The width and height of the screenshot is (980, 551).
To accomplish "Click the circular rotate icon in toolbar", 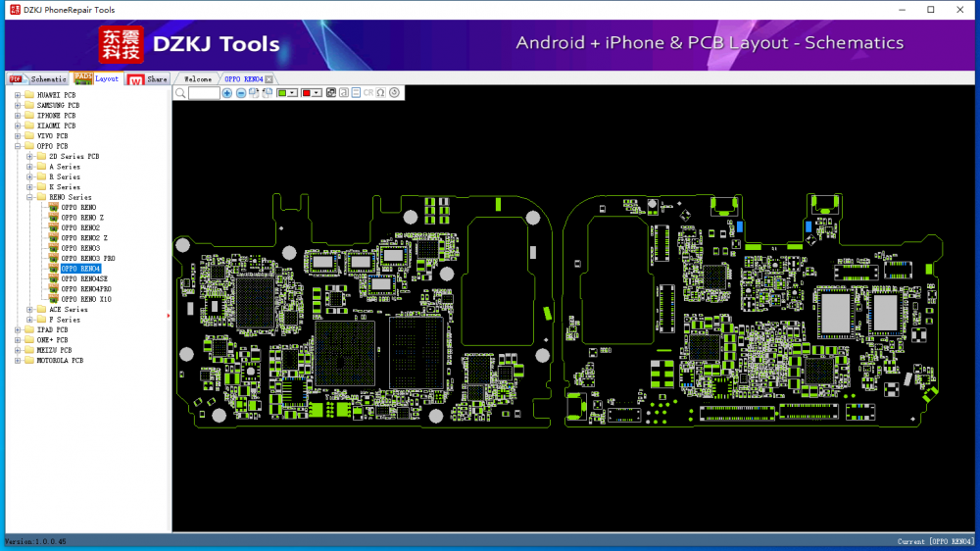I will [x=394, y=93].
